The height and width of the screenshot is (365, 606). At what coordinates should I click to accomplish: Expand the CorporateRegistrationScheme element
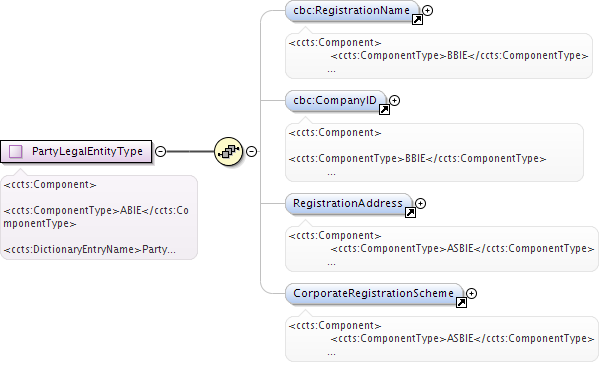point(472,293)
